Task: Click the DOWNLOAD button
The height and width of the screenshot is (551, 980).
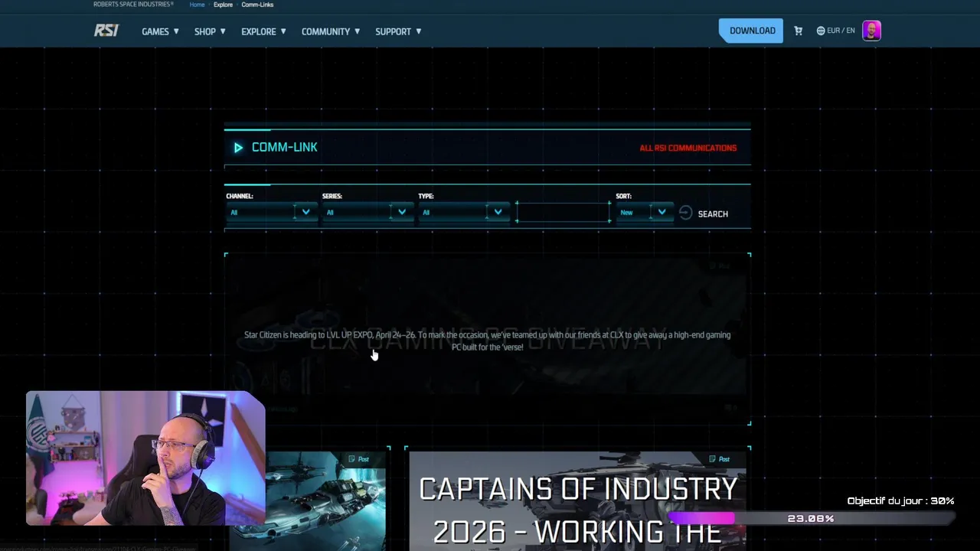Action: [x=751, y=31]
